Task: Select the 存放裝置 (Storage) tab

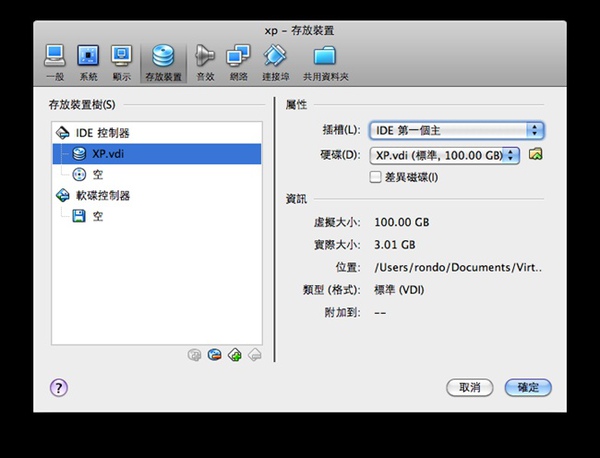Action: pos(163,63)
